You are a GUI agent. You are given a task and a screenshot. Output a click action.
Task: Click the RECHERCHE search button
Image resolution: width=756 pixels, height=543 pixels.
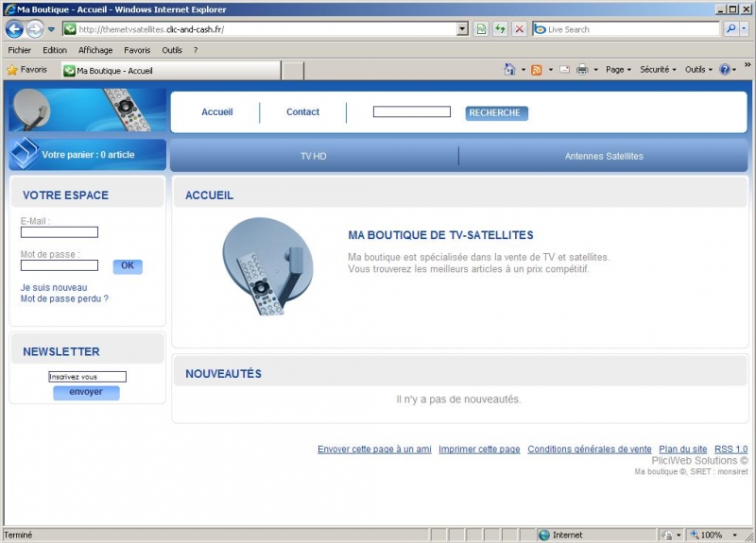click(496, 112)
